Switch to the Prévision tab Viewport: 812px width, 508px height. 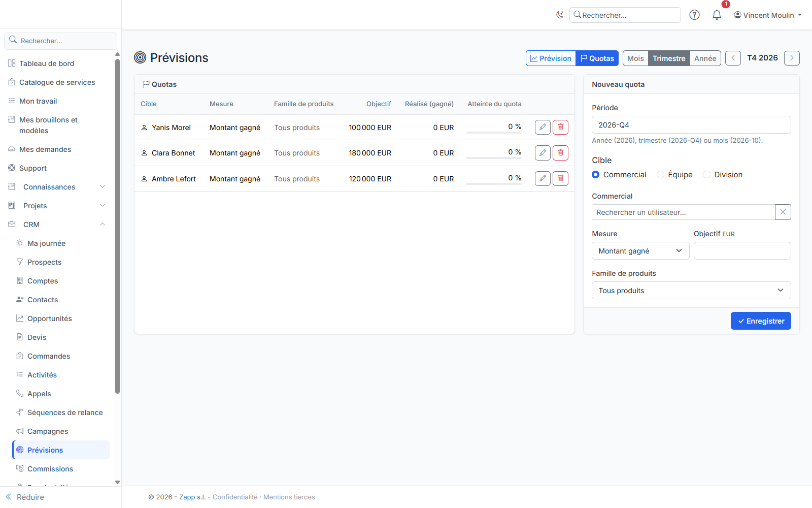[551, 58]
